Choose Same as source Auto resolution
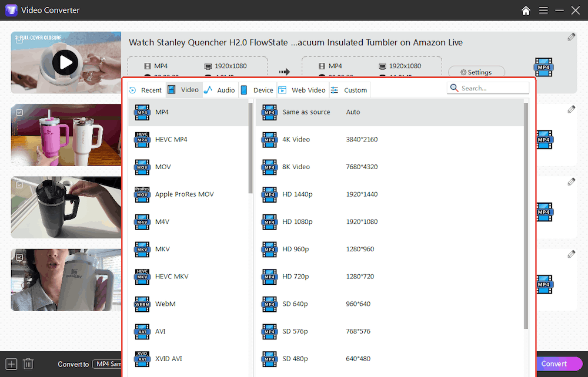 coord(390,112)
